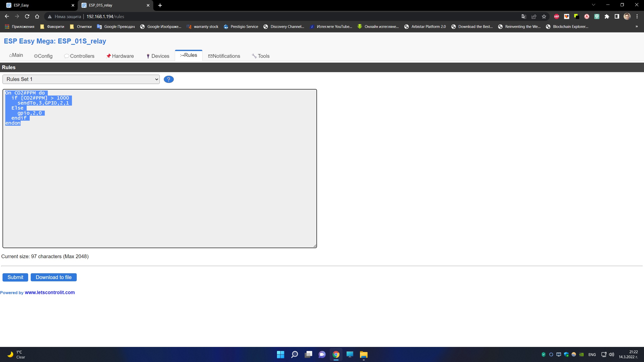Click the Main navigation icon
The width and height of the screenshot is (644, 362).
pyautogui.click(x=10, y=55)
